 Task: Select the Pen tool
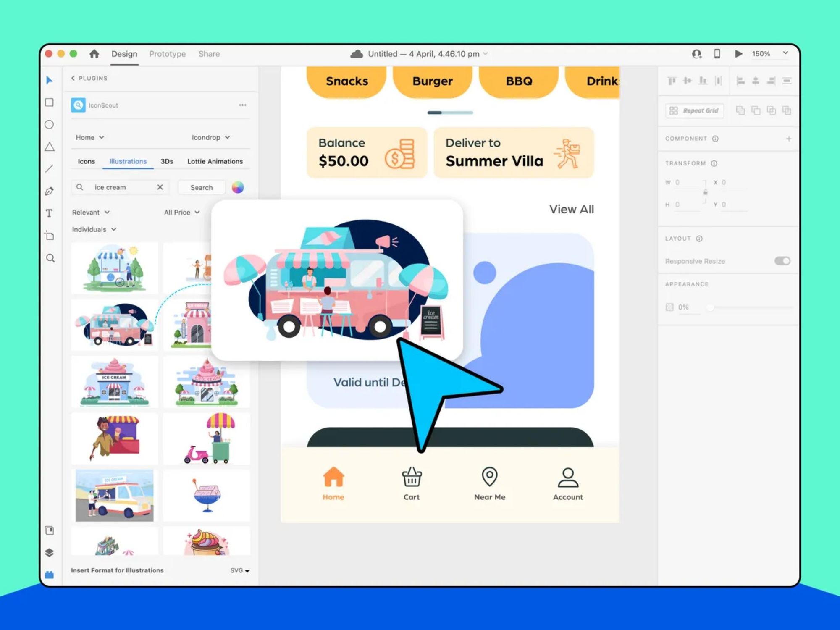50,190
